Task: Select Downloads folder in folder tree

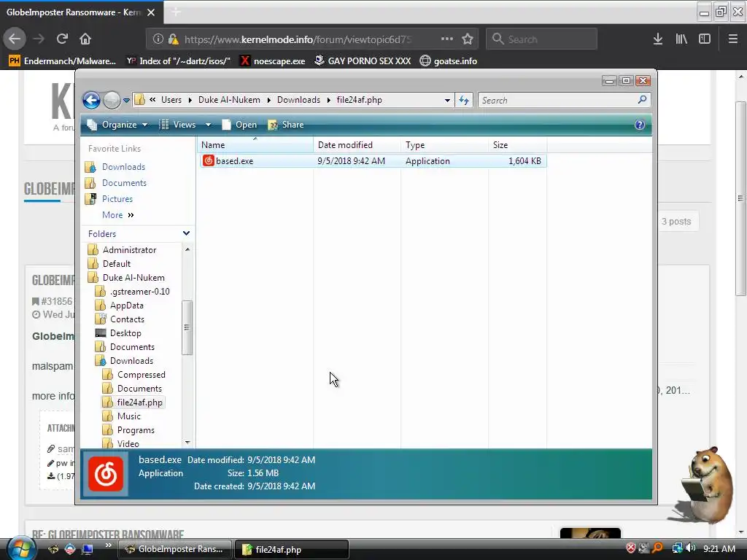Action: pyautogui.click(x=131, y=361)
